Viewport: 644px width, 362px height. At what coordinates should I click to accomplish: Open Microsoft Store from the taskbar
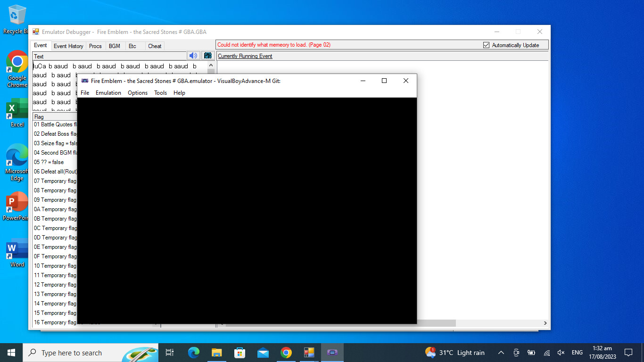[240, 353]
